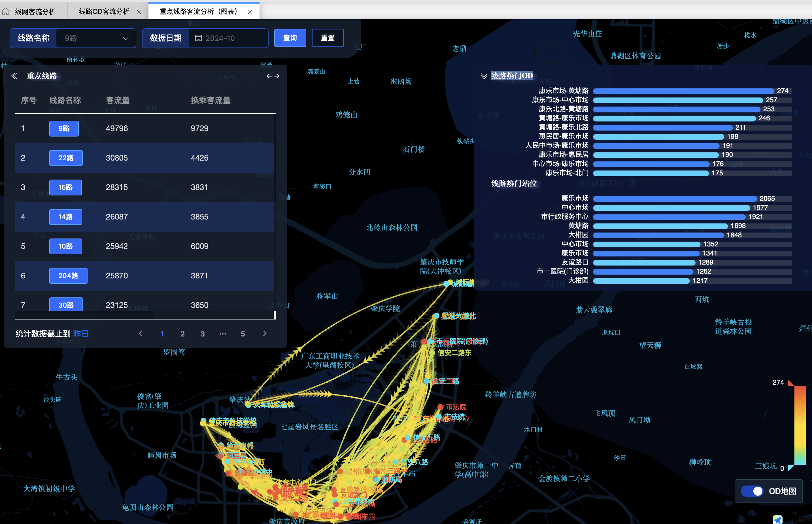Close the 重点线路客流分析（图表） tab

pos(250,12)
